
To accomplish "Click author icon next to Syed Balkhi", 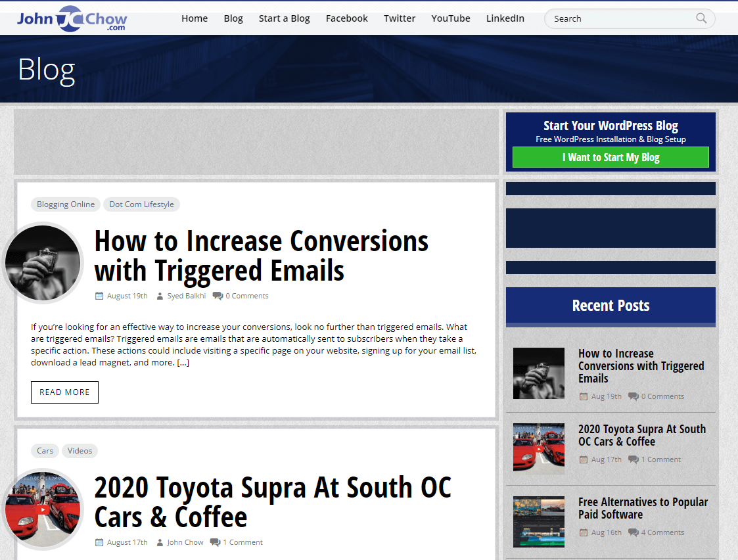I will pyautogui.click(x=160, y=296).
